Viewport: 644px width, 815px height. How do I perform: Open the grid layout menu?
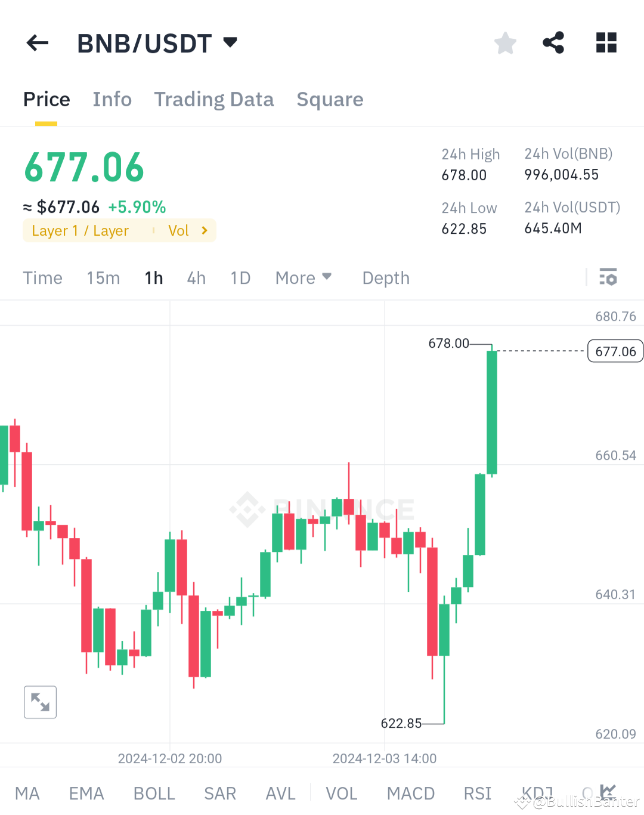point(606,42)
